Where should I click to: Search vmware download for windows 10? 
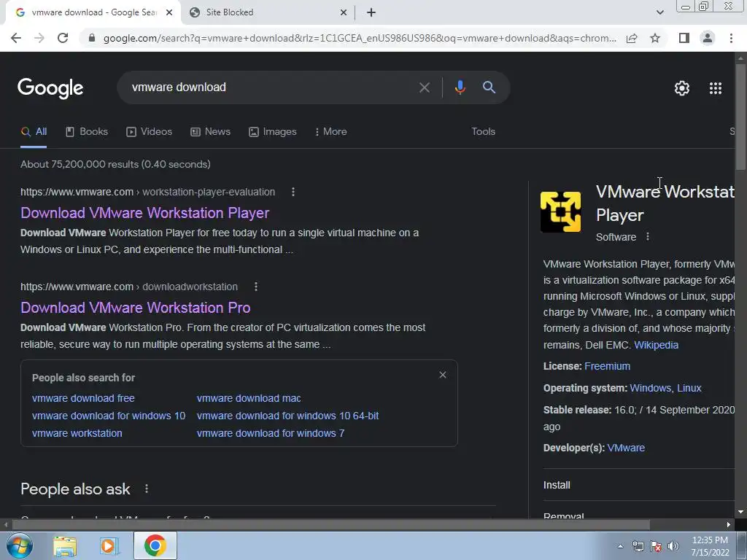tap(109, 416)
